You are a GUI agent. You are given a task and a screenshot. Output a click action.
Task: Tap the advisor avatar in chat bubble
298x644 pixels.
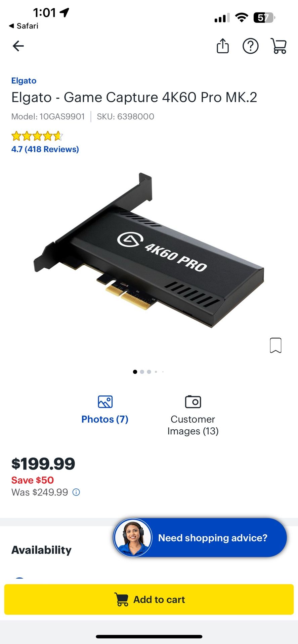pyautogui.click(x=133, y=538)
